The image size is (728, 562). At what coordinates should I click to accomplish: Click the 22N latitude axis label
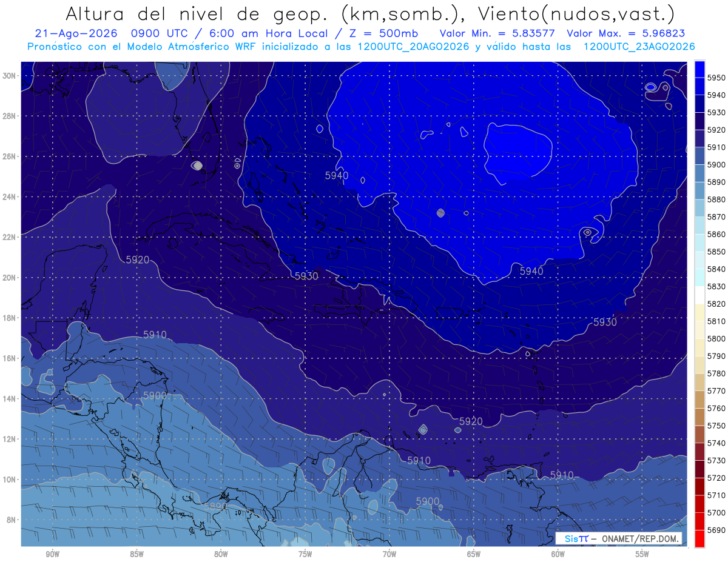pos(9,237)
